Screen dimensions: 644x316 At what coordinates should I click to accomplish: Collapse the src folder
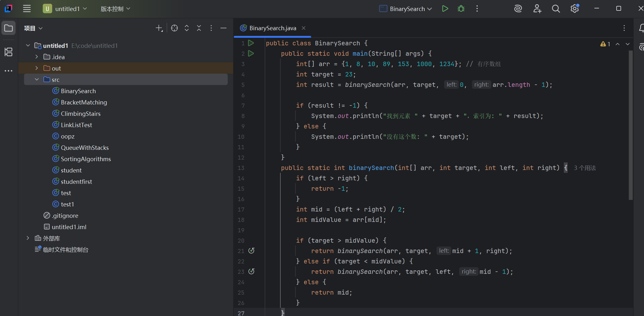pyautogui.click(x=37, y=80)
